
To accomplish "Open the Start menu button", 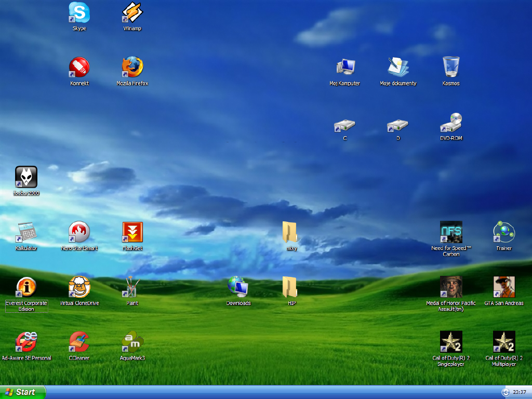I will tap(23, 392).
